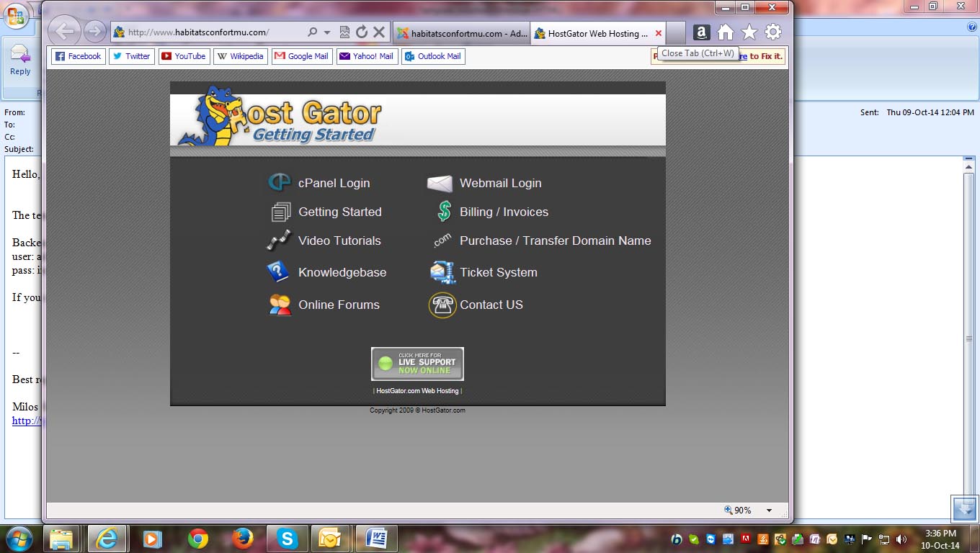
Task: Open the Yahoo! Mail favorites link
Action: coord(367,56)
